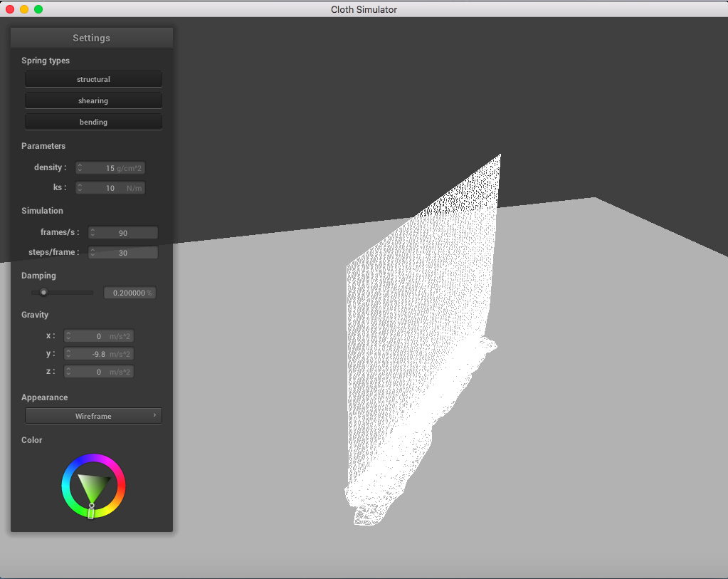728x579 pixels.
Task: Click the ks value field
Action: [x=110, y=188]
